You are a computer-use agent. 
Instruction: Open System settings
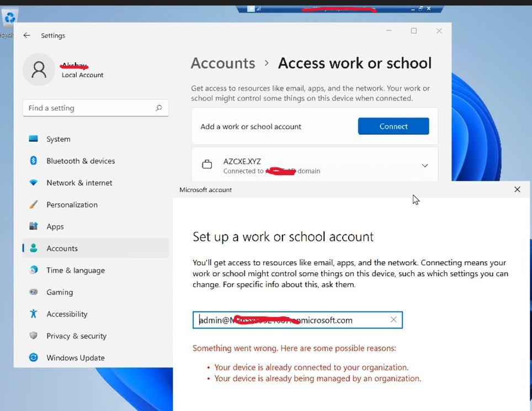(x=95, y=139)
